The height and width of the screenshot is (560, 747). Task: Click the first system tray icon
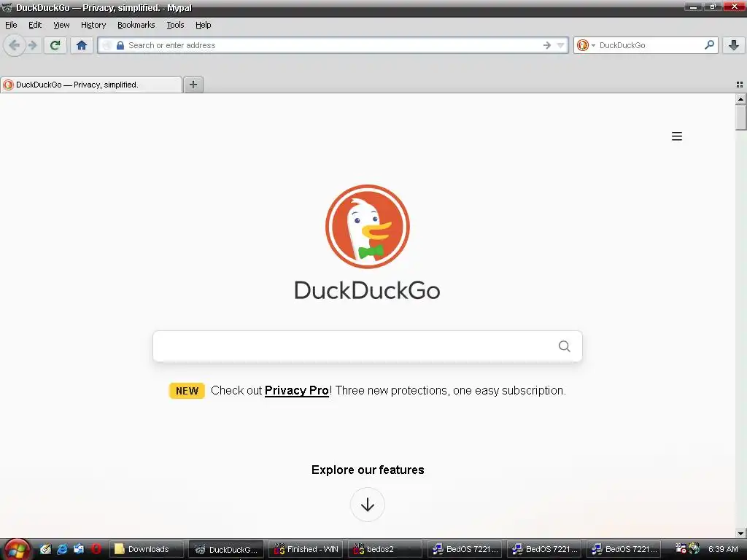(x=681, y=548)
